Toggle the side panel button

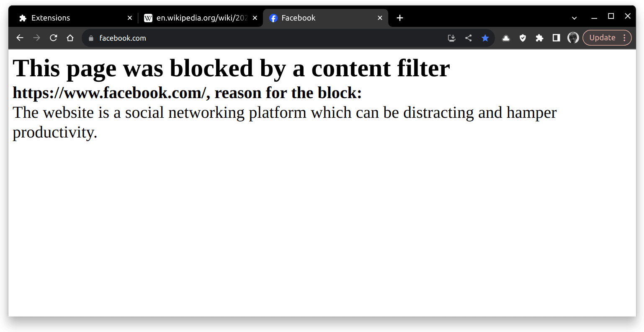pyautogui.click(x=556, y=38)
